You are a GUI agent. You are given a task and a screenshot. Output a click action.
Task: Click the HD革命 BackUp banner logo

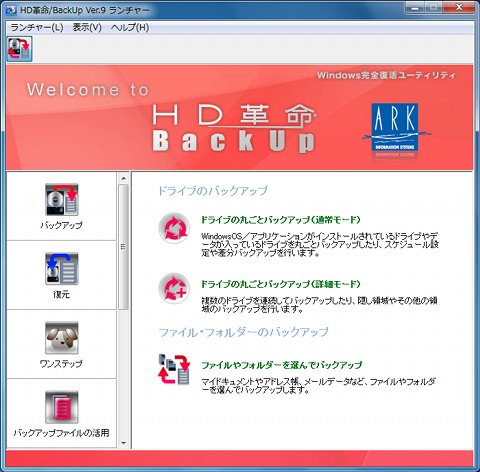pyautogui.click(x=234, y=128)
